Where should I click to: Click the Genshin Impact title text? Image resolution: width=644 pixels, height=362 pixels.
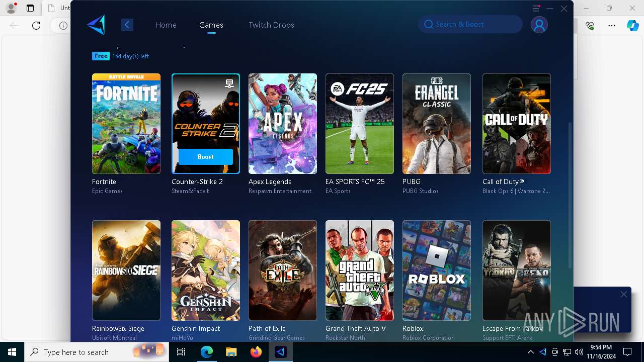[196, 328]
